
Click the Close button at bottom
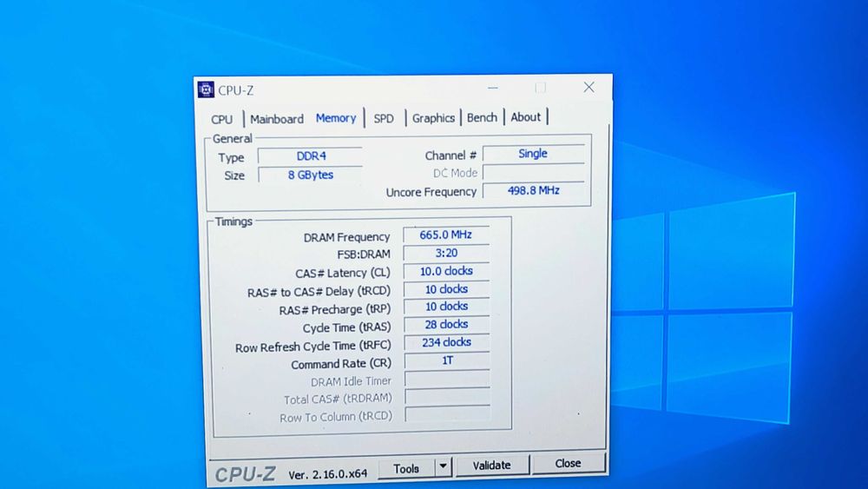[x=568, y=463]
